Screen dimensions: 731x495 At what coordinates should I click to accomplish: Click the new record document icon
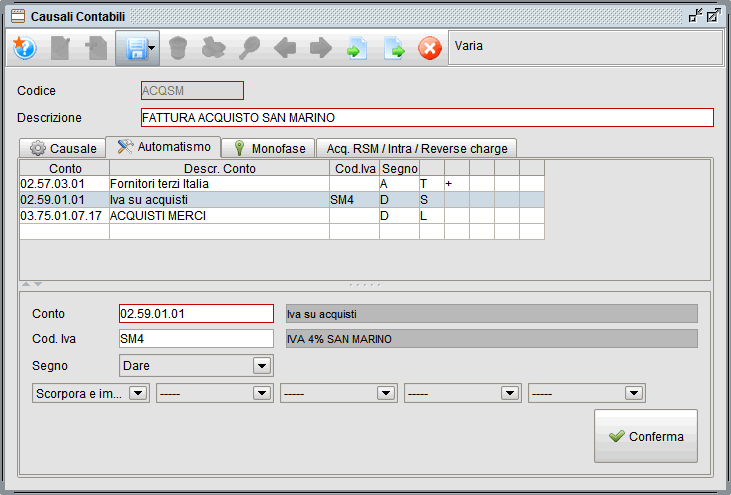pyautogui.click(x=97, y=48)
